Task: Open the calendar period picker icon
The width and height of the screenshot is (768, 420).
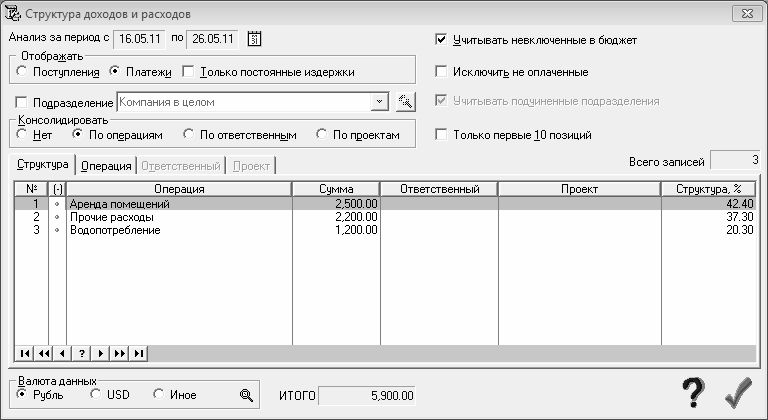Action: pos(254,39)
